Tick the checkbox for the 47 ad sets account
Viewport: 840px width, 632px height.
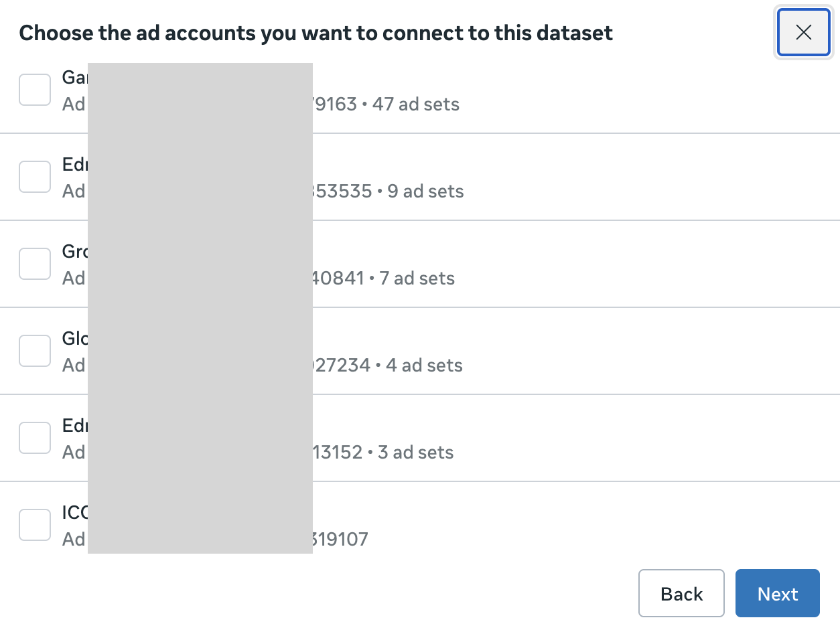pyautogui.click(x=35, y=90)
